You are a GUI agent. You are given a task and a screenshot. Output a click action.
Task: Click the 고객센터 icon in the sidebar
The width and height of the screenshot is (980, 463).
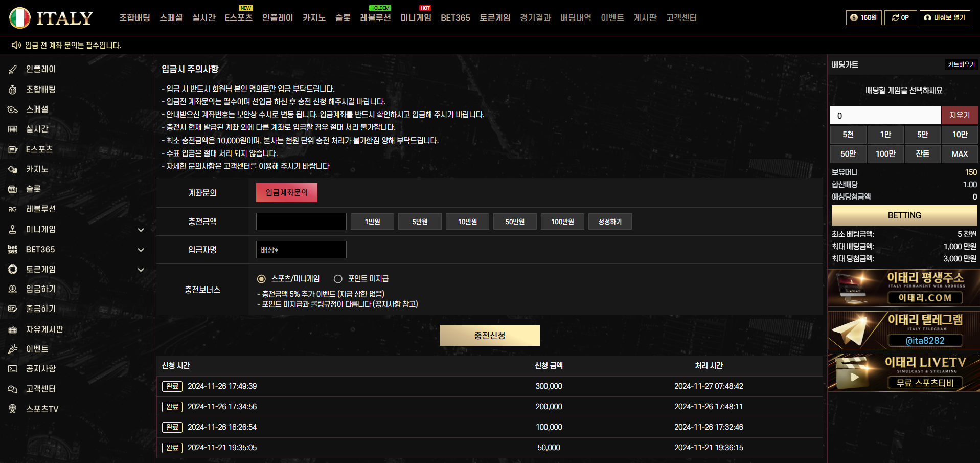click(x=13, y=389)
